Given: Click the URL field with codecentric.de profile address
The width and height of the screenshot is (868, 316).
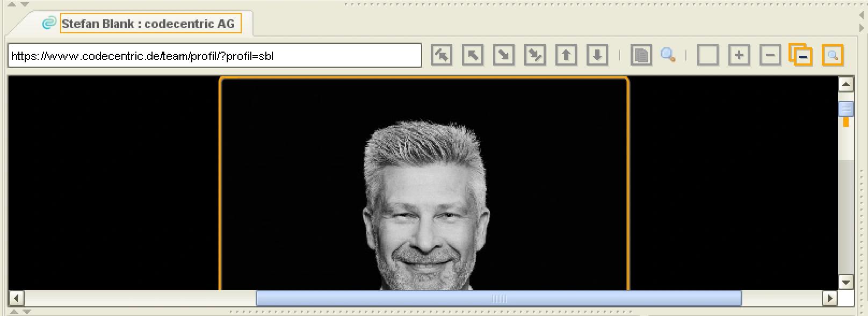Looking at the screenshot, I should point(215,56).
